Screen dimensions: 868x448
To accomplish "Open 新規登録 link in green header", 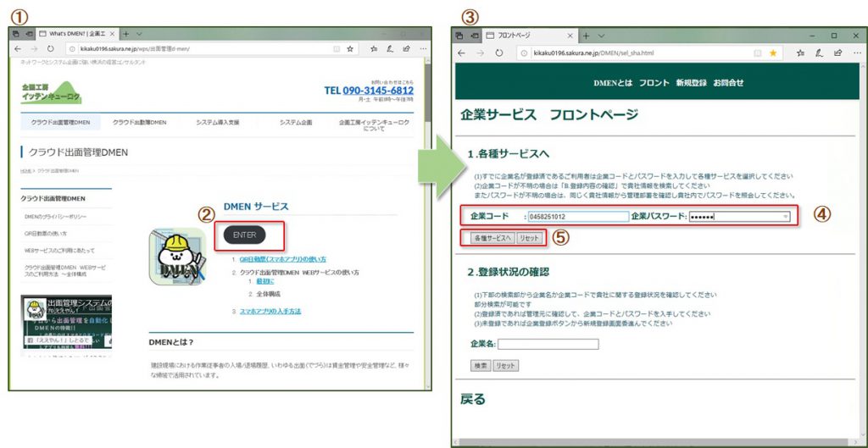I will pos(691,83).
